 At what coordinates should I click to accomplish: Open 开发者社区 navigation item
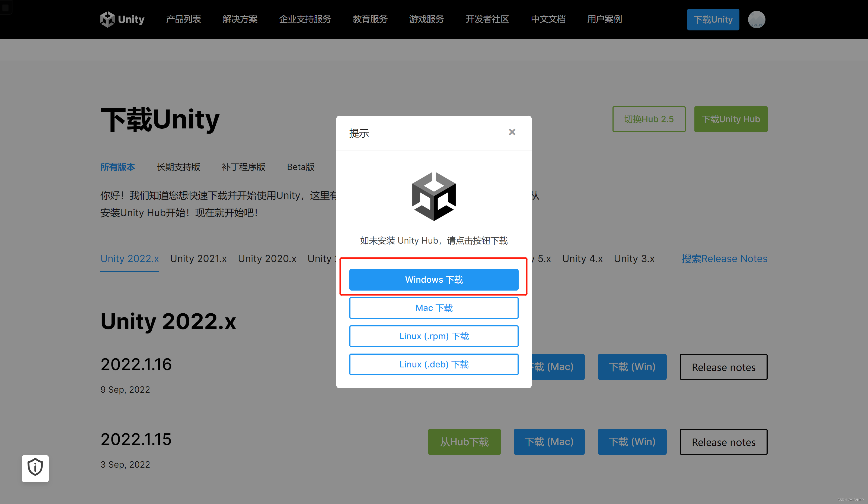point(487,19)
